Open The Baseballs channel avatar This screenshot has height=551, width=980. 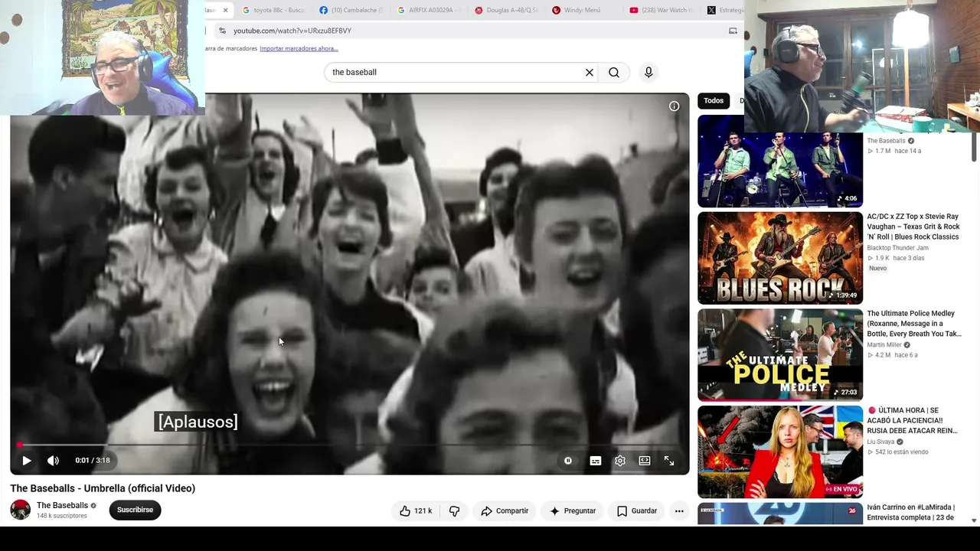click(21, 510)
